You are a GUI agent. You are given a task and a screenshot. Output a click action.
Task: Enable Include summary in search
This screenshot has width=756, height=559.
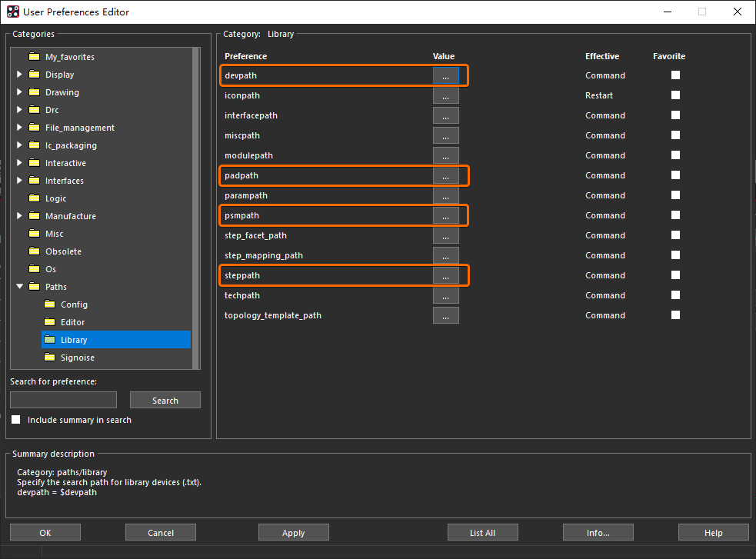[x=16, y=420]
